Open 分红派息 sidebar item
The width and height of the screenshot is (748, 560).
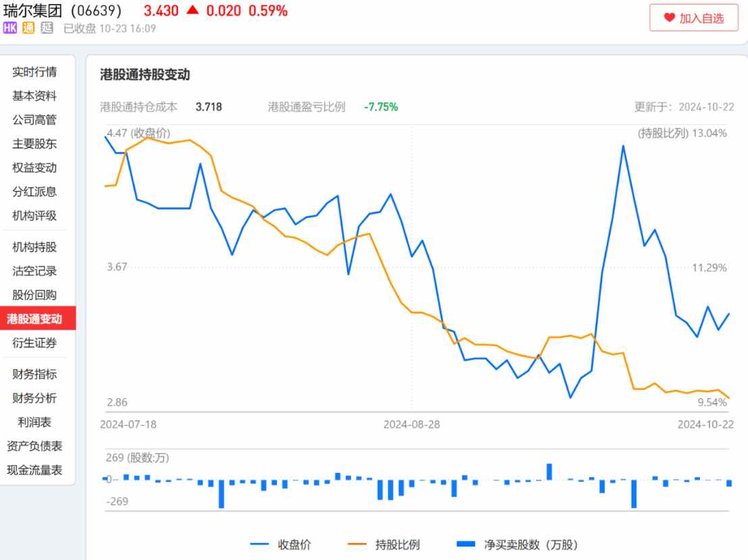(x=34, y=192)
